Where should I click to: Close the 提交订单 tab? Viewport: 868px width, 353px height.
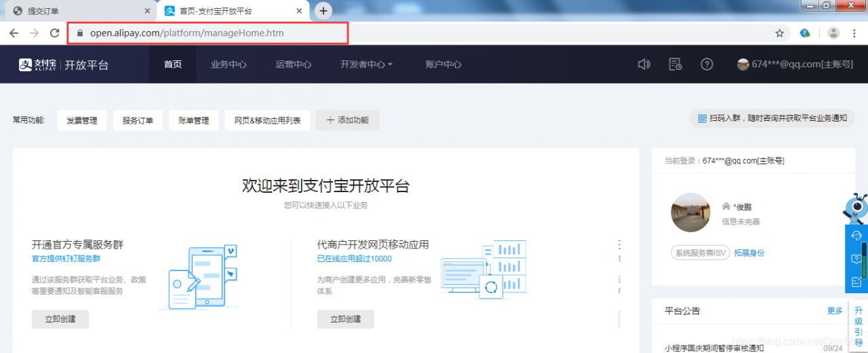click(x=148, y=11)
